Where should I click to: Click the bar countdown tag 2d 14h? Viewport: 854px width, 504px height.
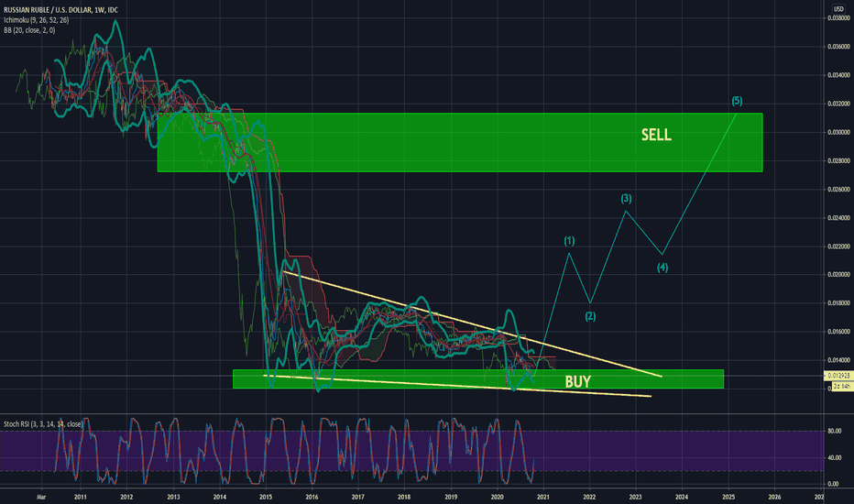click(x=842, y=386)
